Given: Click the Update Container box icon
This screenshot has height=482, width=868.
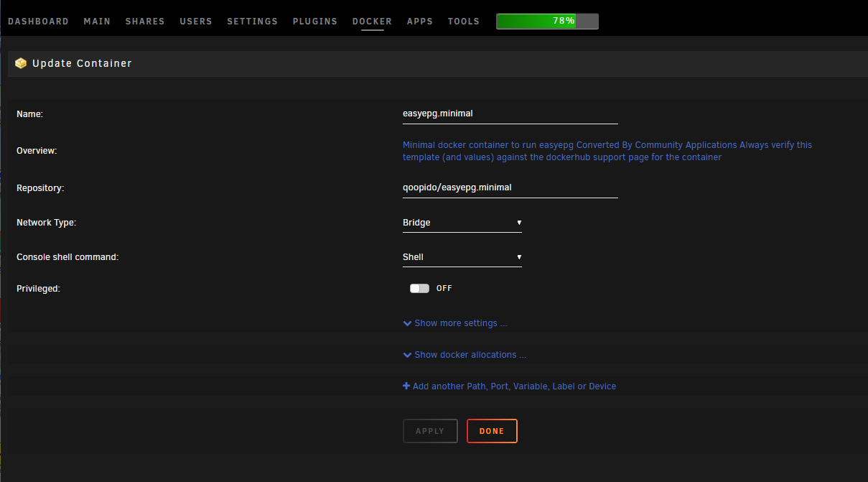Looking at the screenshot, I should pos(21,63).
